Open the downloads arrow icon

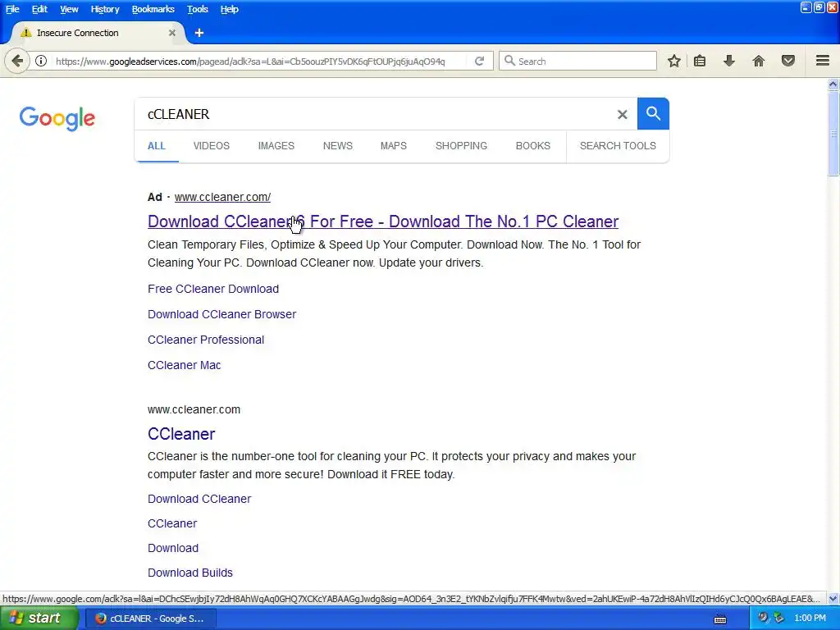(729, 61)
